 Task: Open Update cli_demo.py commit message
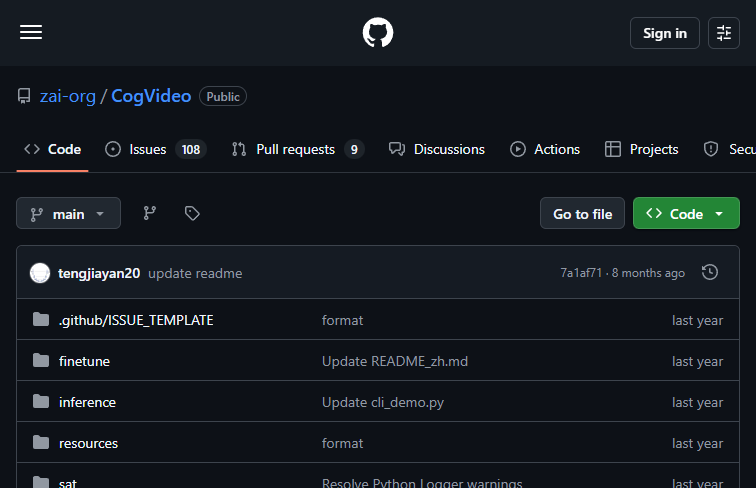pyautogui.click(x=383, y=402)
